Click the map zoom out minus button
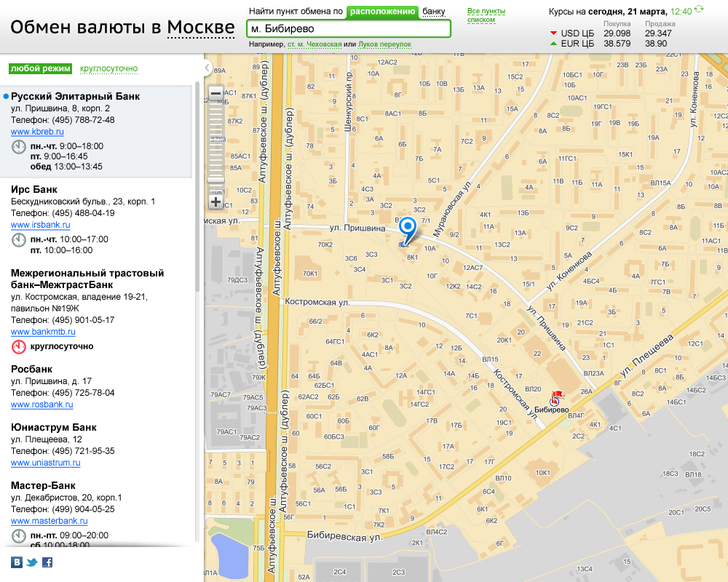 point(215,94)
